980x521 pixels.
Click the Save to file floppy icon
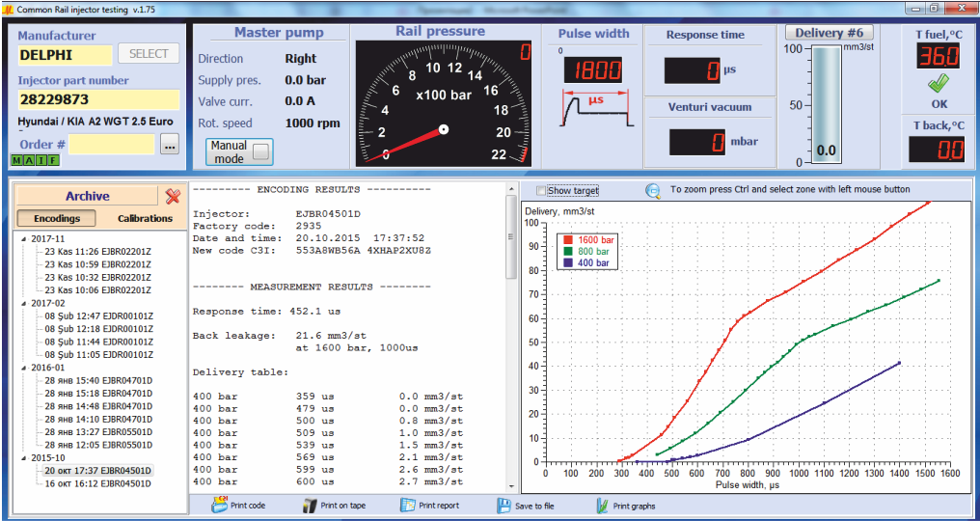[x=505, y=505]
